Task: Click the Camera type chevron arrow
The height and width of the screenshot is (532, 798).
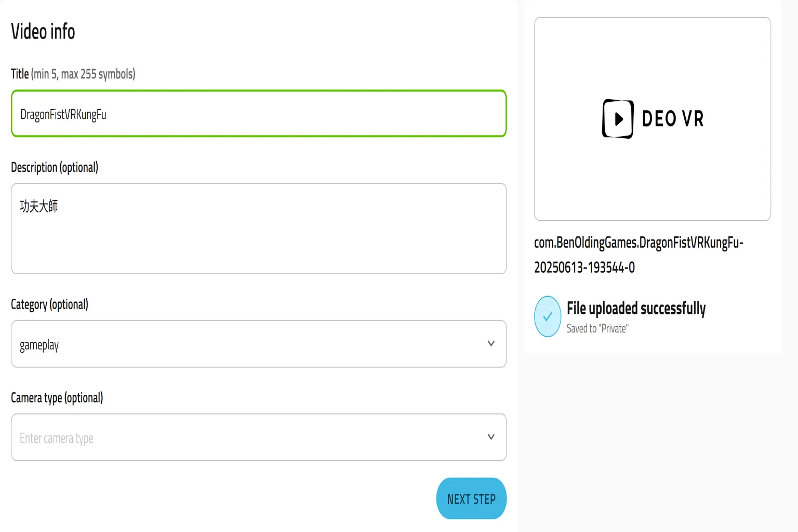Action: point(491,437)
